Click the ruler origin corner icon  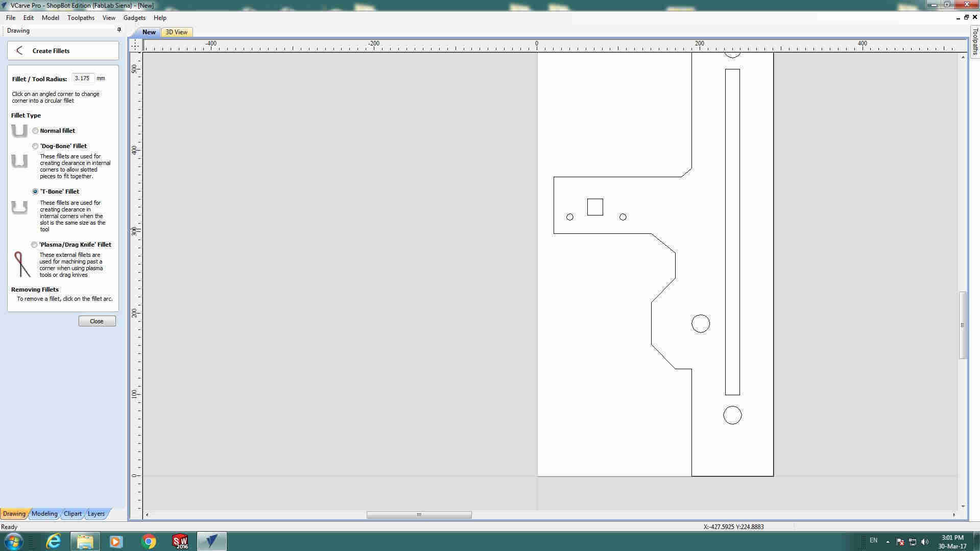[135, 45]
